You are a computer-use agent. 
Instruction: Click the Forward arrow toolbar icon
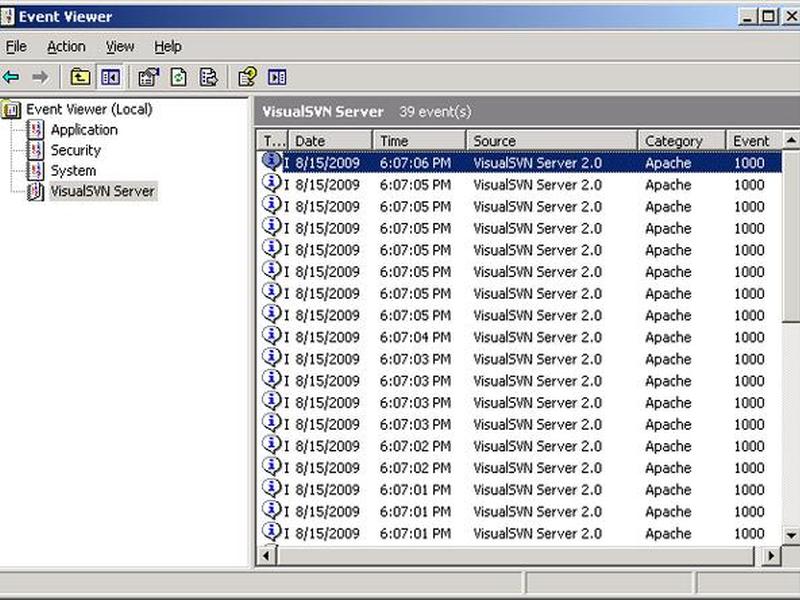point(40,78)
